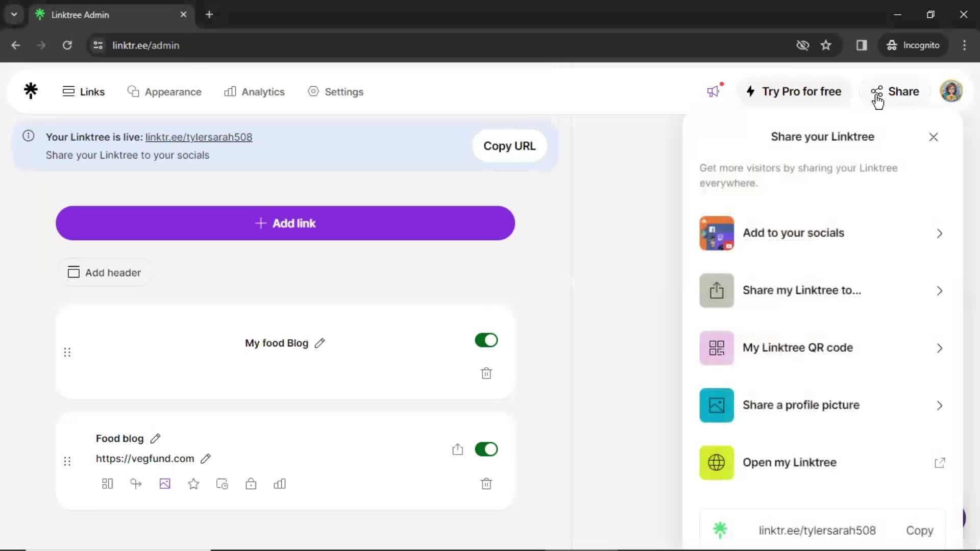
Task: Click the drag handle on My food Blog
Action: pyautogui.click(x=67, y=352)
